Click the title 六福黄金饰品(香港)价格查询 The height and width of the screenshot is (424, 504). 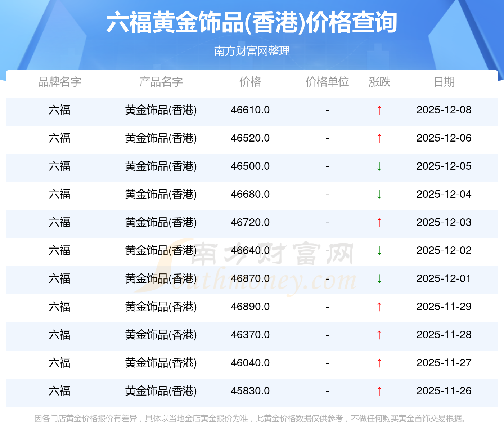252,22
